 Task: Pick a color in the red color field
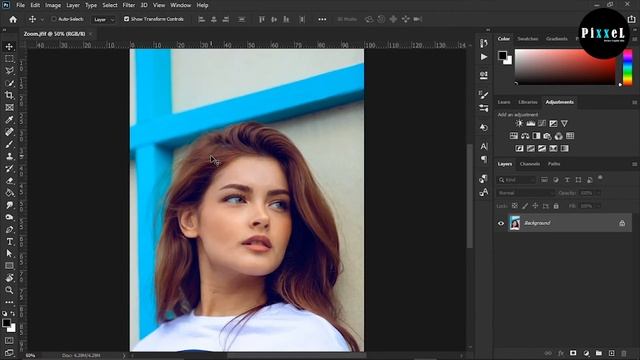[565, 67]
